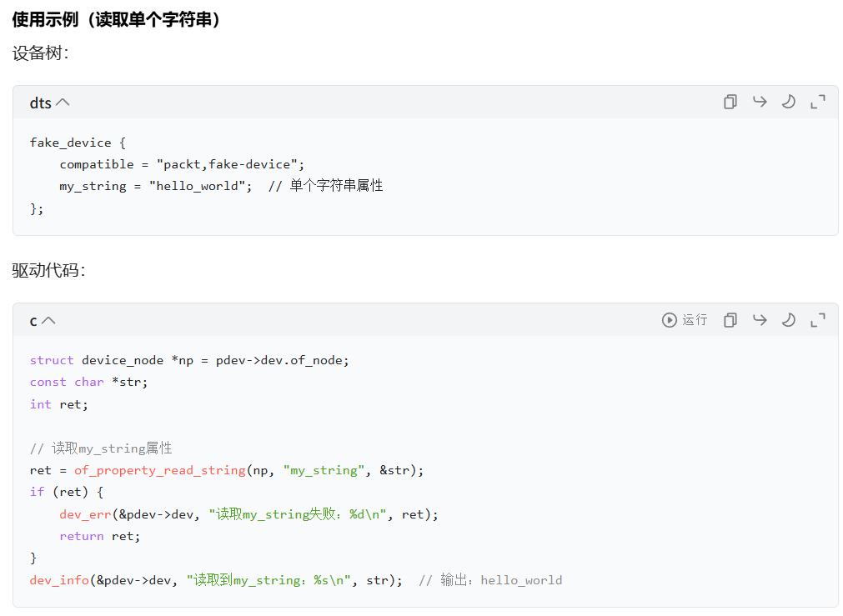Click the dev_err function call
This screenshot has width=843, height=616.
(249, 514)
